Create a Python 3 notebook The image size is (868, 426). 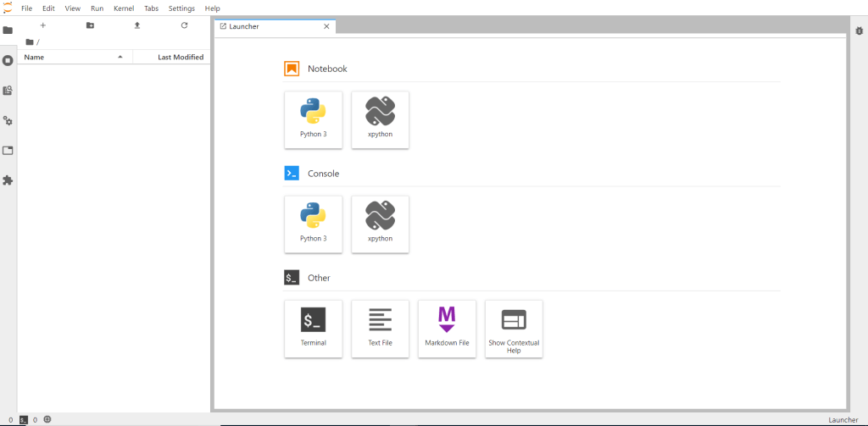pyautogui.click(x=313, y=119)
